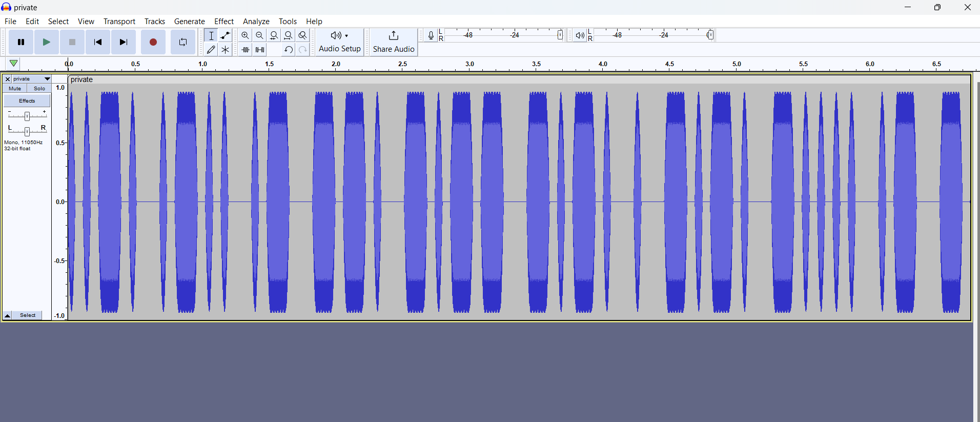This screenshot has width=980, height=422.
Task: Mute the private track
Action: point(15,89)
